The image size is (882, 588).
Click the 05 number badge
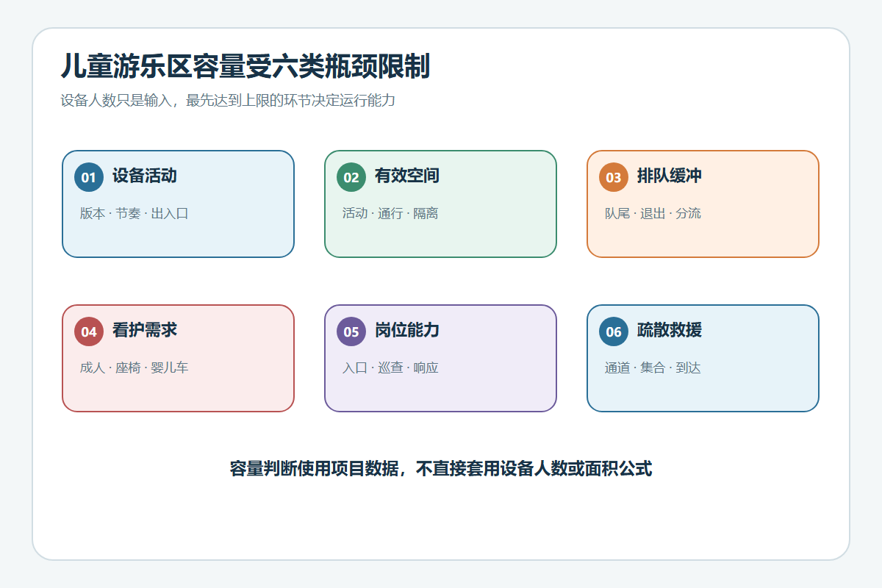coord(351,331)
